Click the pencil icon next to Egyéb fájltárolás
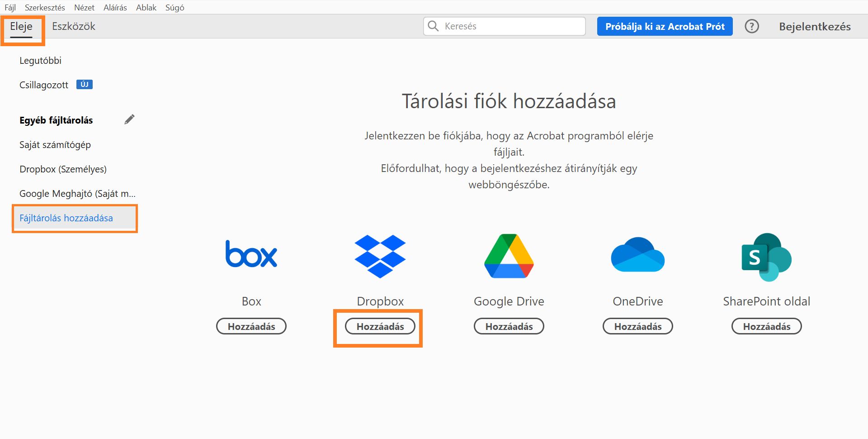 pyautogui.click(x=130, y=119)
